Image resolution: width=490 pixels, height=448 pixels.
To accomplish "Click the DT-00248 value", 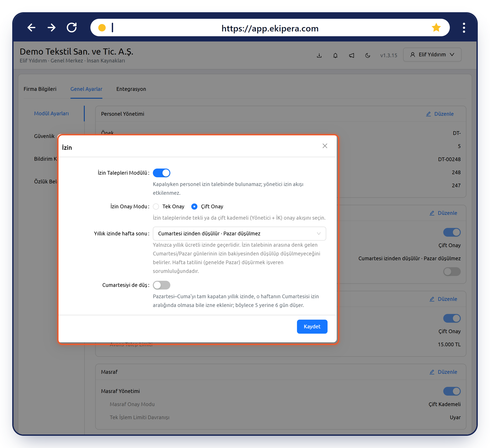I will (449, 159).
